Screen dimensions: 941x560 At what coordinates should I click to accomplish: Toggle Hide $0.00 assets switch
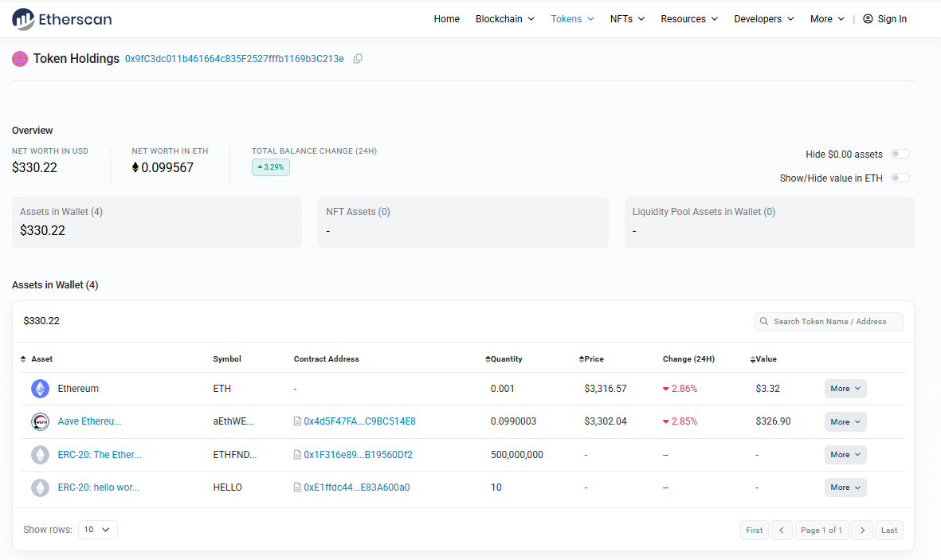(x=900, y=155)
